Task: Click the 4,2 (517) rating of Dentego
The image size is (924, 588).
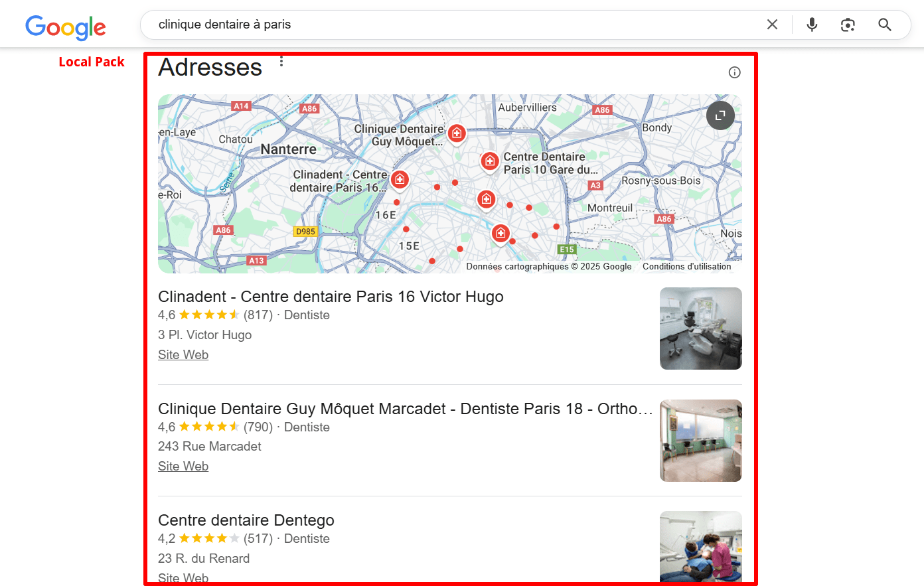Action: [215, 539]
